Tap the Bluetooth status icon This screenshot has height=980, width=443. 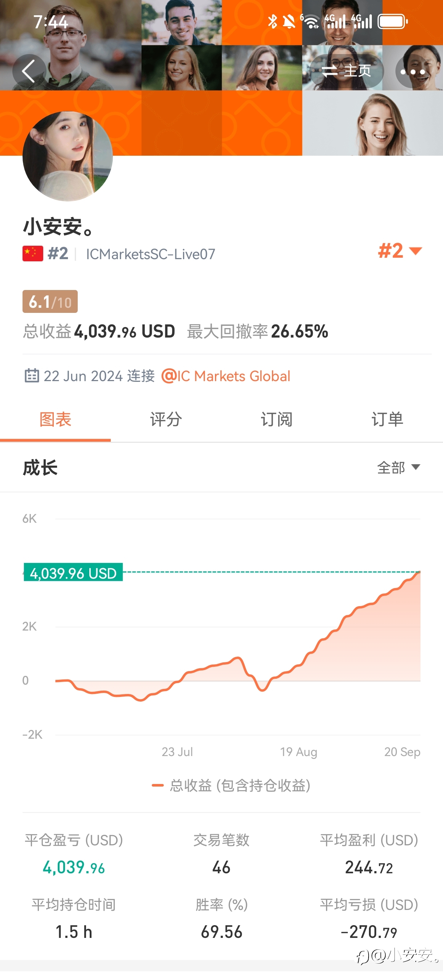[272, 22]
